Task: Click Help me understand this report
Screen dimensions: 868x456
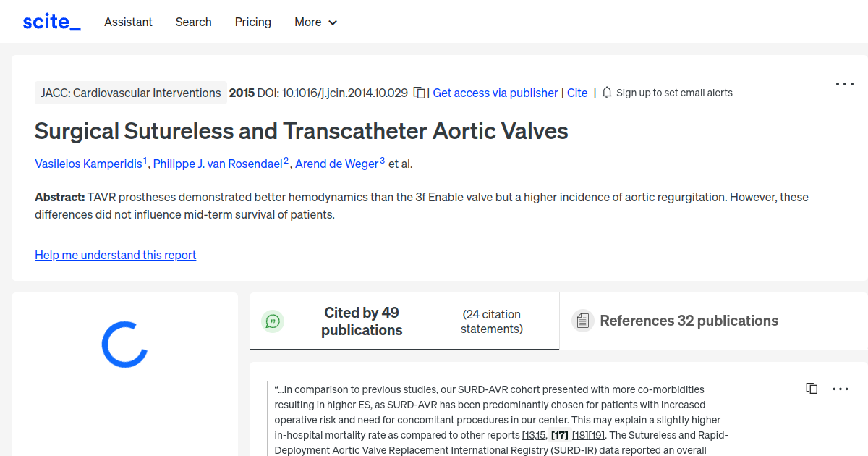Action: (x=115, y=255)
